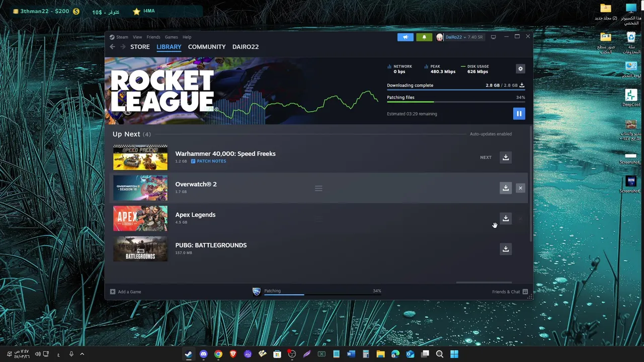Go forward with the right arrow
Viewport: 644px width, 362px height.
point(122,47)
